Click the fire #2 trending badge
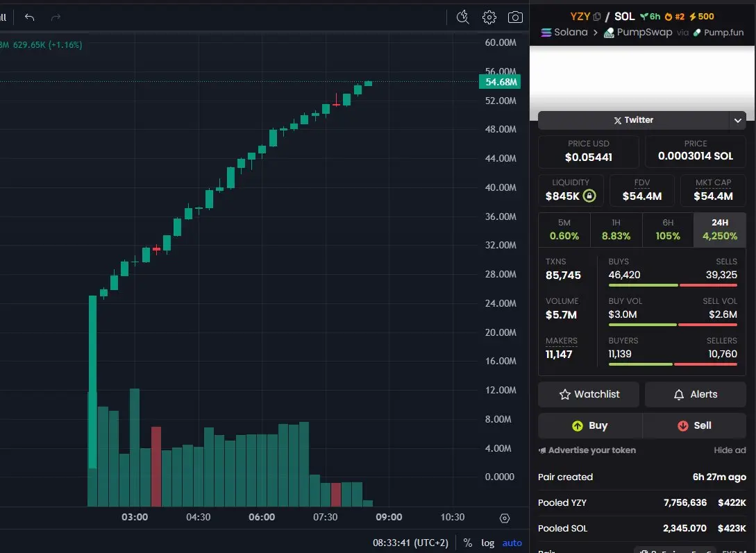This screenshot has height=553, width=756. tap(675, 17)
